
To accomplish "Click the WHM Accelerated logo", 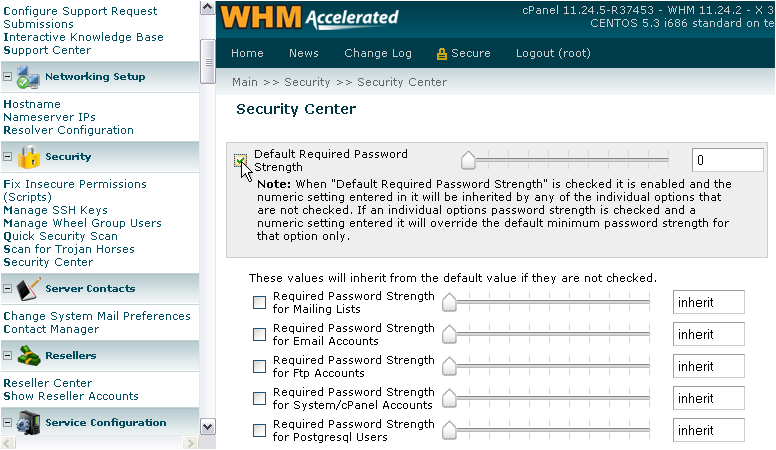I will [309, 17].
